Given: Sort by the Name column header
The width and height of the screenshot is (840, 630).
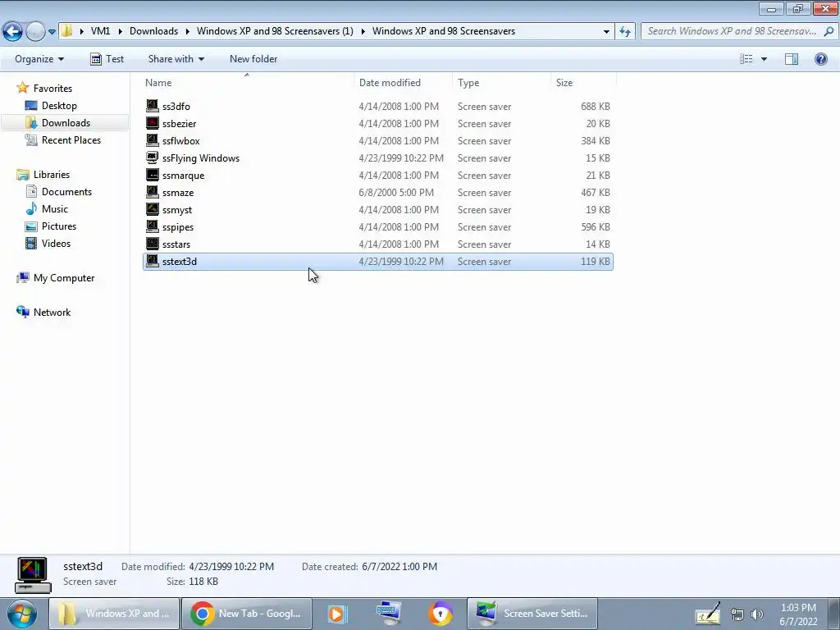Looking at the screenshot, I should tap(248, 83).
